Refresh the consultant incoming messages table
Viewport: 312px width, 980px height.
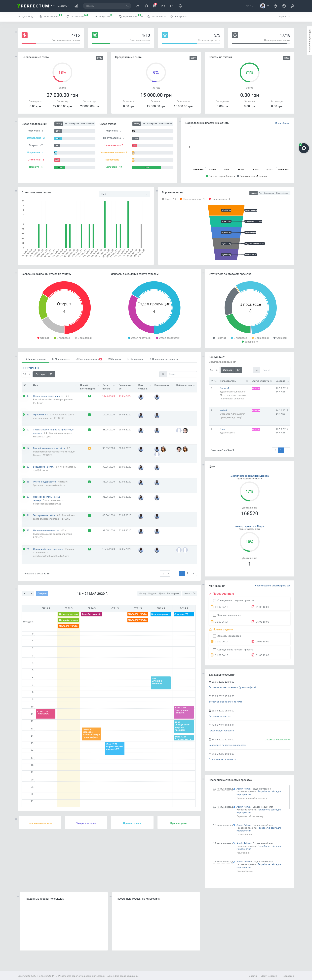[238, 370]
